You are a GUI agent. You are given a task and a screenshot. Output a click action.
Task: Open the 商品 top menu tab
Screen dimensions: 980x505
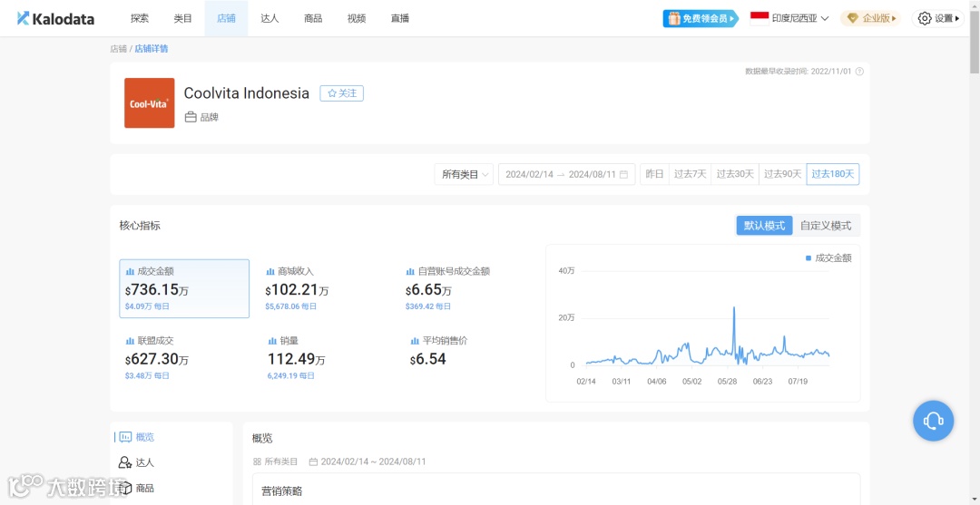pyautogui.click(x=313, y=18)
